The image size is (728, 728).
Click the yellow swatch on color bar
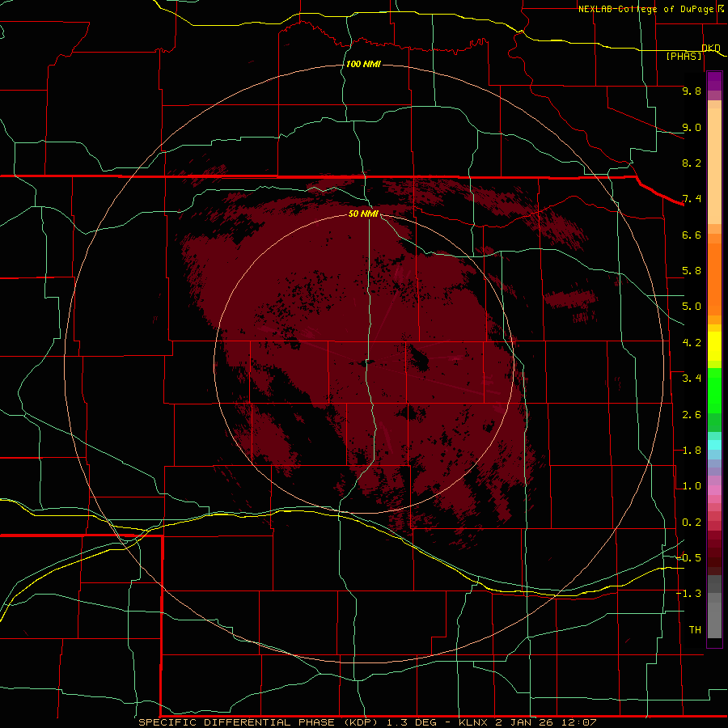(x=714, y=346)
